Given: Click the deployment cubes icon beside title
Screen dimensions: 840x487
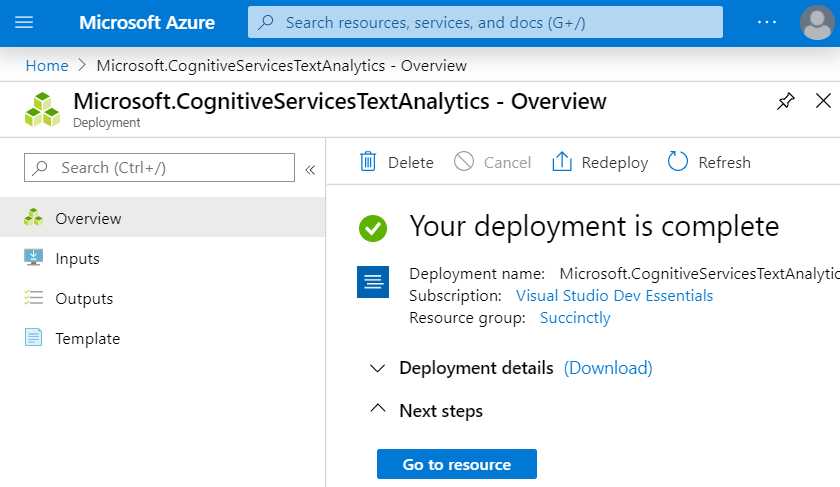Looking at the screenshot, I should pos(42,110).
